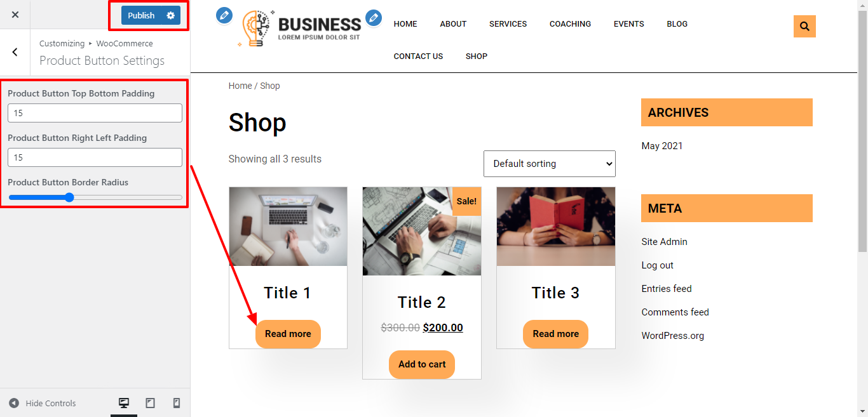Open site search with the magnifier icon
Image resolution: width=868 pixels, height=417 pixels.
pos(804,26)
